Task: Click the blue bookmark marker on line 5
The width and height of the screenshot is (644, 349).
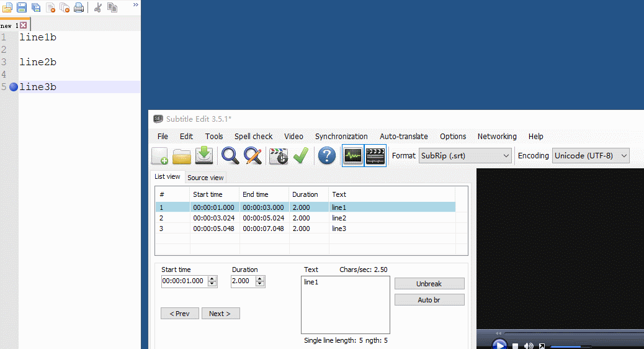Action: click(x=14, y=87)
